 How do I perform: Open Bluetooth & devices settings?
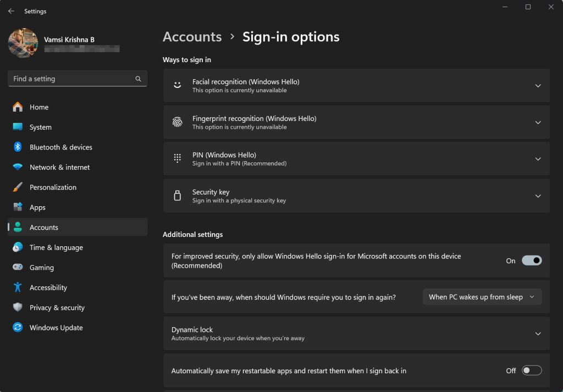(78, 147)
